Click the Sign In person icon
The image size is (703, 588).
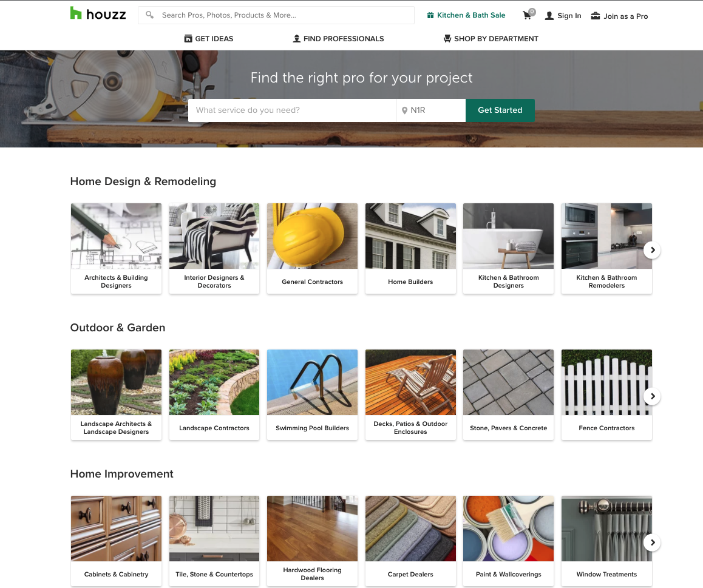coord(549,16)
